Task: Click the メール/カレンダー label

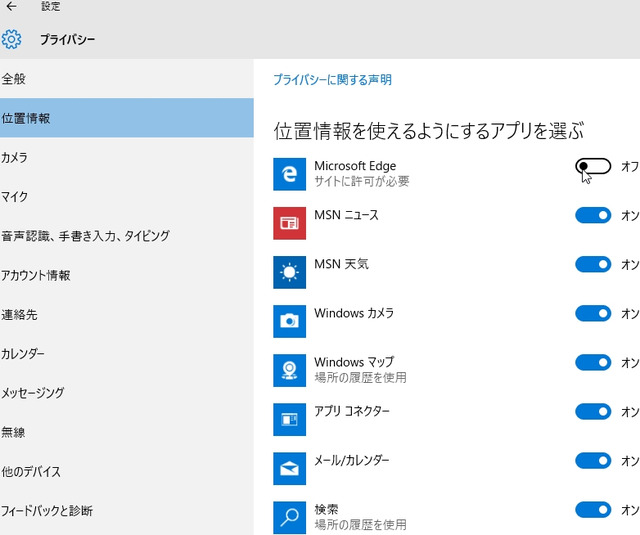Action: click(351, 460)
